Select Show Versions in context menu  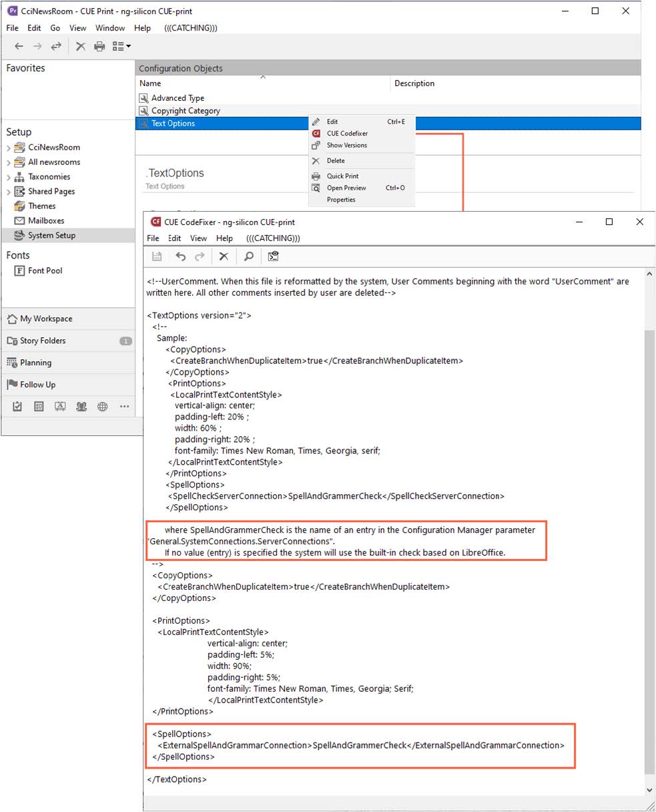pos(346,145)
